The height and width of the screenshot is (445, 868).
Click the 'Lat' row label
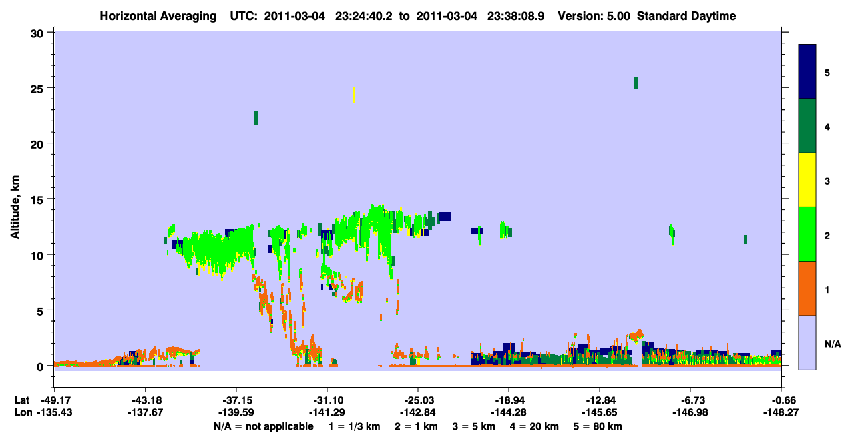pyautogui.click(x=22, y=400)
